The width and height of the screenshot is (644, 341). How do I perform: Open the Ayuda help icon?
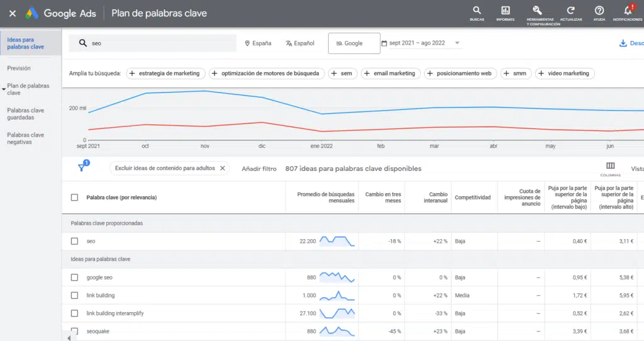(599, 10)
